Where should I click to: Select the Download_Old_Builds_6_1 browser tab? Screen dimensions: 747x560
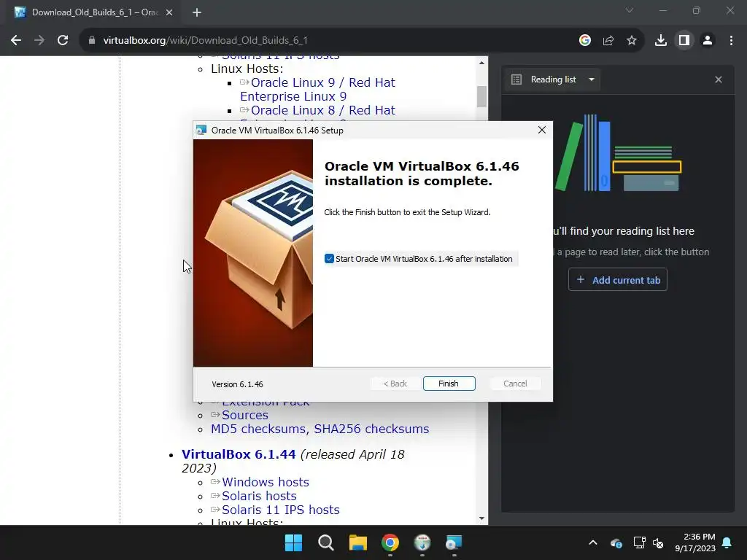pos(95,12)
